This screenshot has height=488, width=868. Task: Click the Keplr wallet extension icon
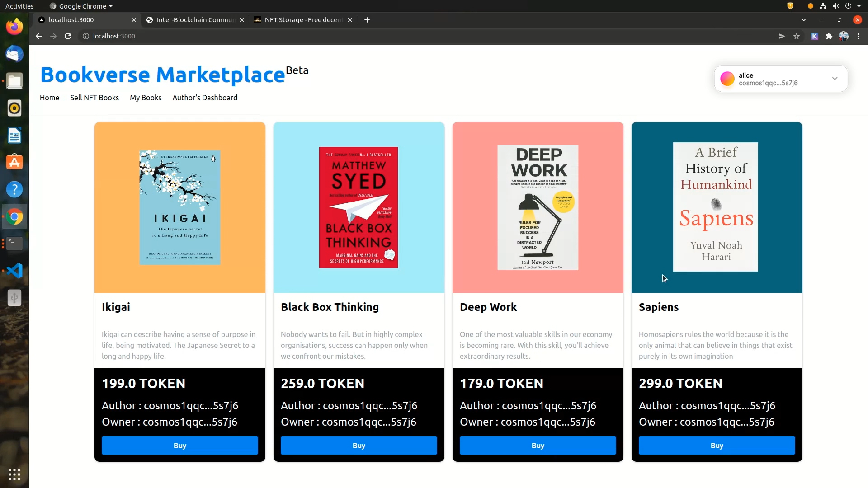815,36
